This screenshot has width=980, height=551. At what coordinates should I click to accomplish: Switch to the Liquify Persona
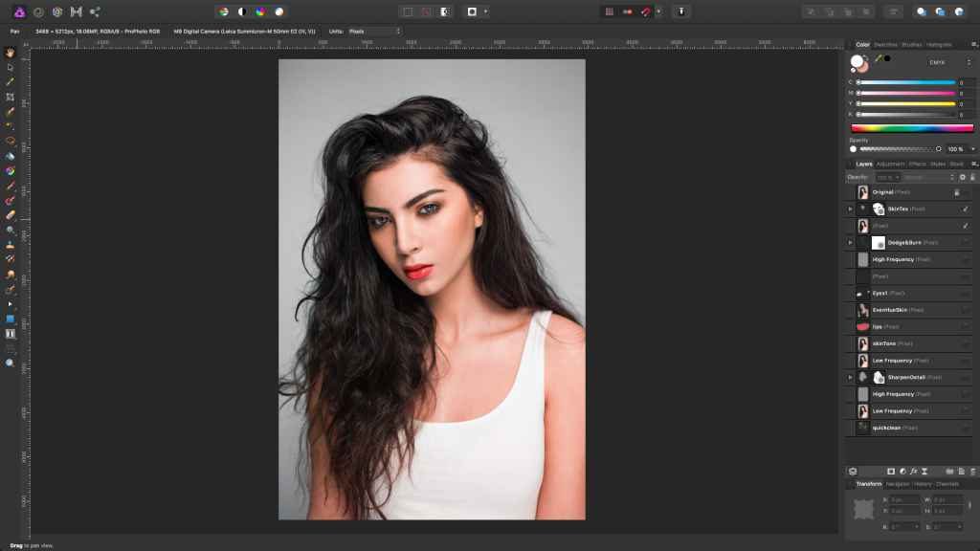pyautogui.click(x=38, y=11)
